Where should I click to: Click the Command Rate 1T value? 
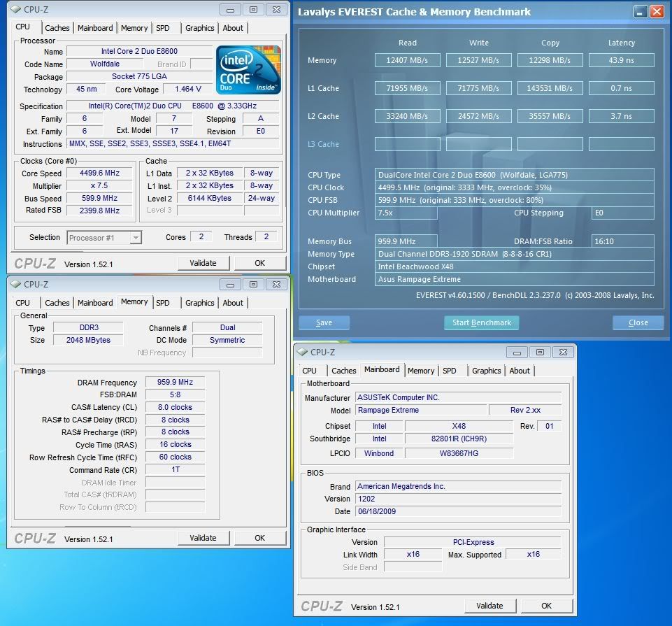point(176,469)
